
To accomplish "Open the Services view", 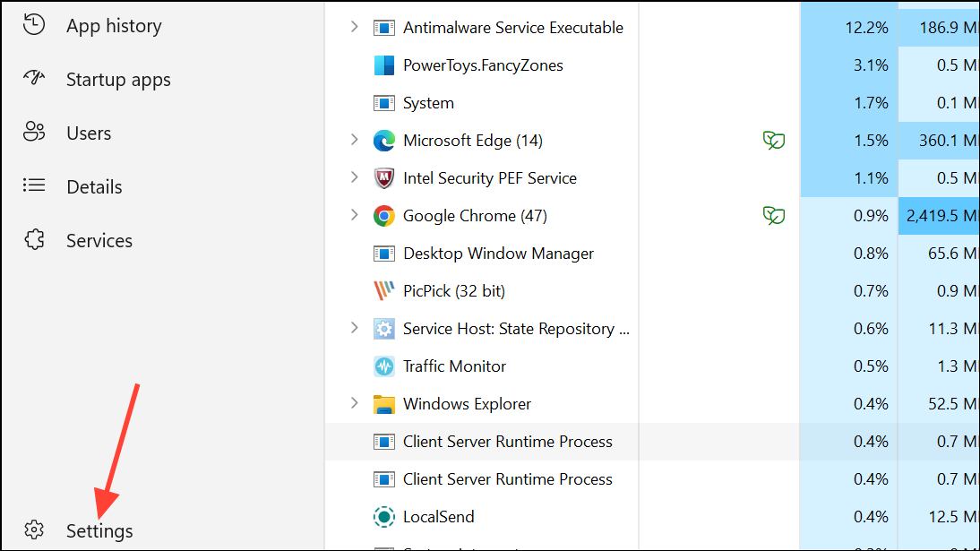I will [x=99, y=240].
